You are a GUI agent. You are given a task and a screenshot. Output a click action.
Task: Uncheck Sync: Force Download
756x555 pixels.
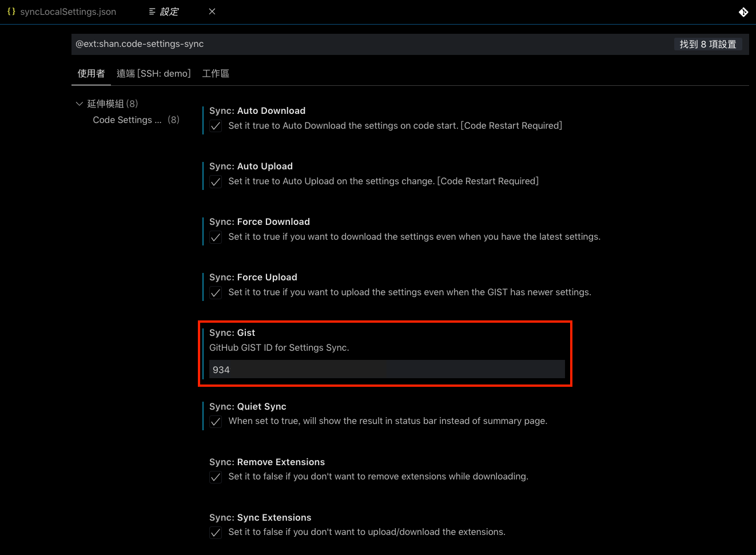pos(216,237)
